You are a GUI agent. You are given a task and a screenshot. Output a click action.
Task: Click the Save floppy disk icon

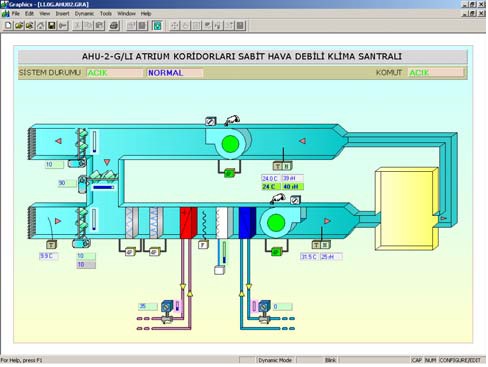point(52,26)
